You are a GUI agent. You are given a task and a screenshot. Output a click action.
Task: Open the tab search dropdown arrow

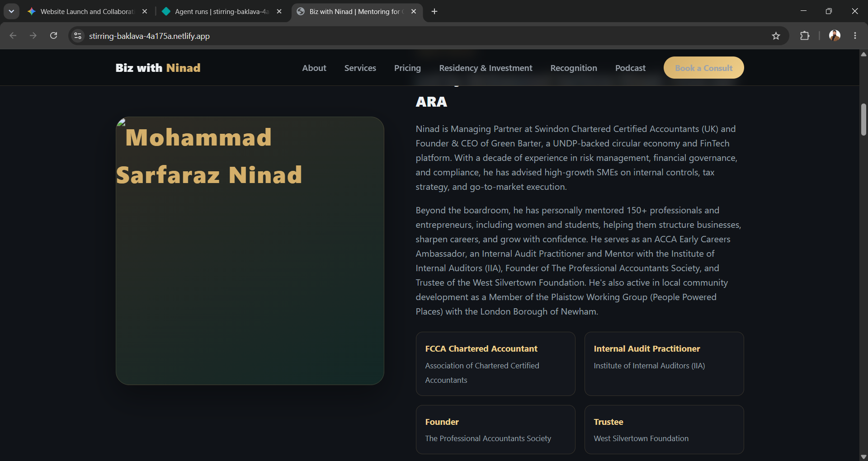[11, 11]
